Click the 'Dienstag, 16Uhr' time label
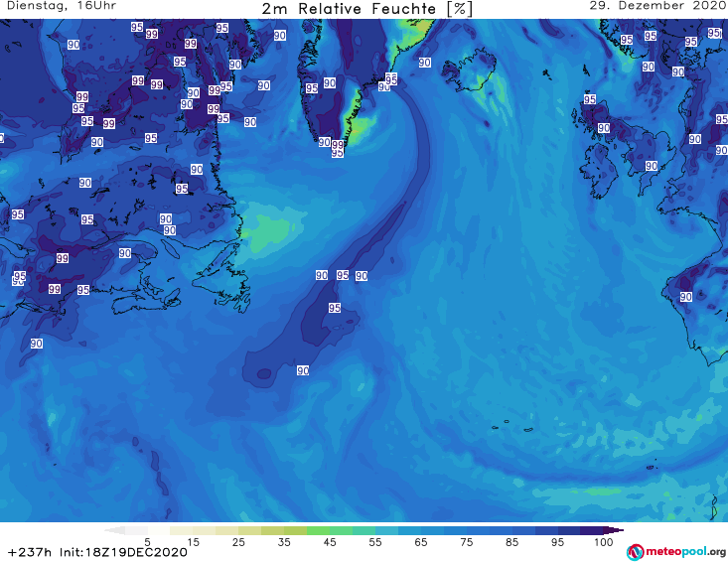This screenshot has height=562, width=728. point(62,6)
